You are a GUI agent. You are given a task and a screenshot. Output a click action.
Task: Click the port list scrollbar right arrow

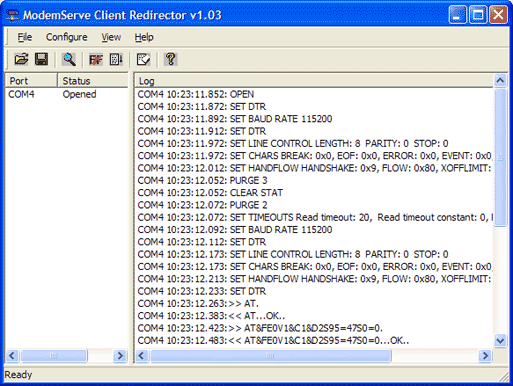120,356
